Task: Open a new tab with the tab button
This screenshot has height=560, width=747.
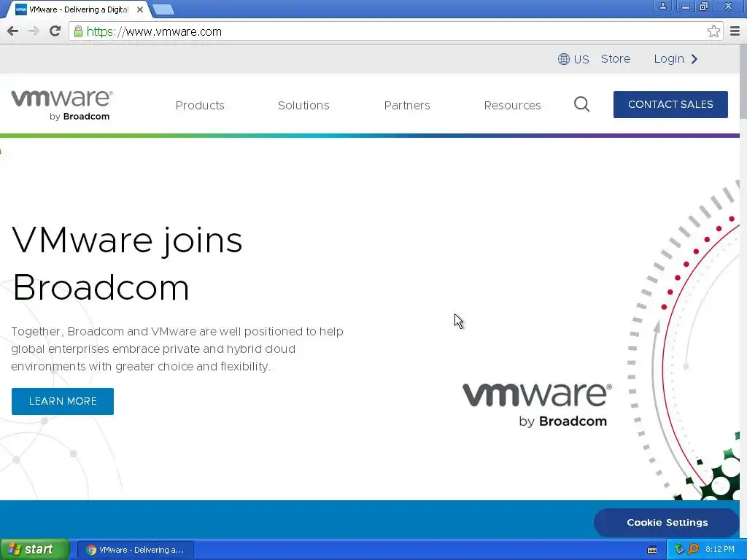Action: point(163,9)
